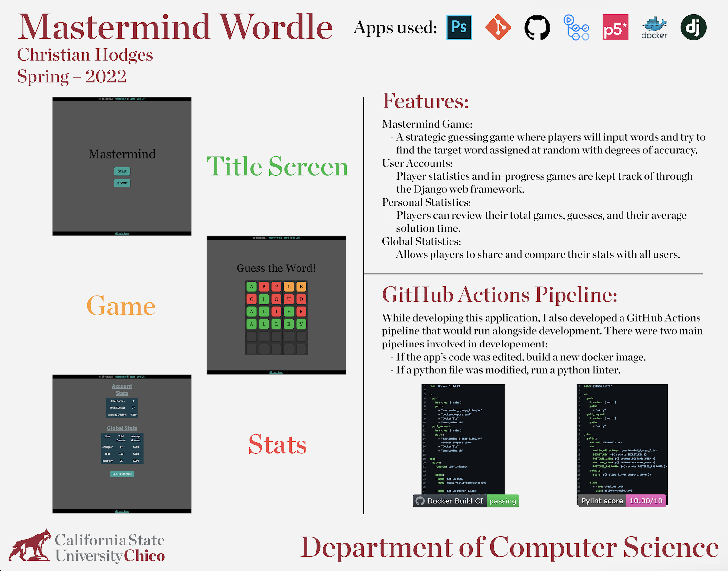Click the GitHub Actions workflow icon
728x571 pixels.
coord(576,28)
